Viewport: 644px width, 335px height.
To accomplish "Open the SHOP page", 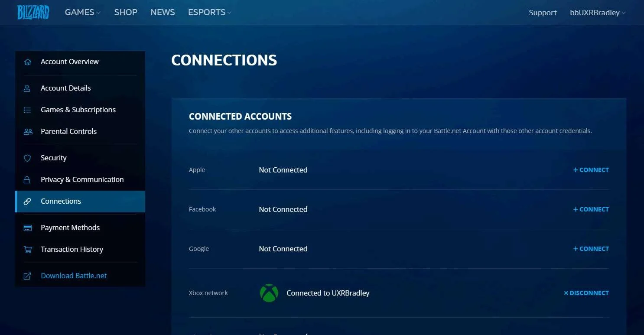I will click(x=126, y=12).
